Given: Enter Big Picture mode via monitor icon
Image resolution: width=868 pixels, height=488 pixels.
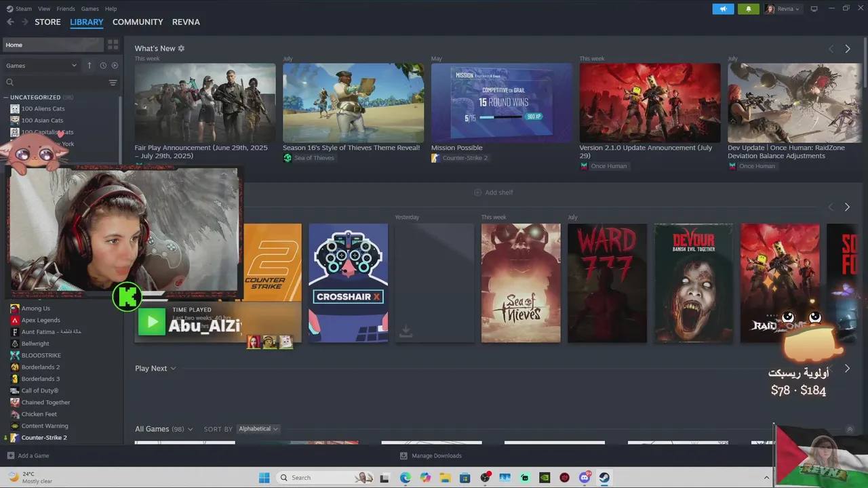Looking at the screenshot, I should click(814, 9).
